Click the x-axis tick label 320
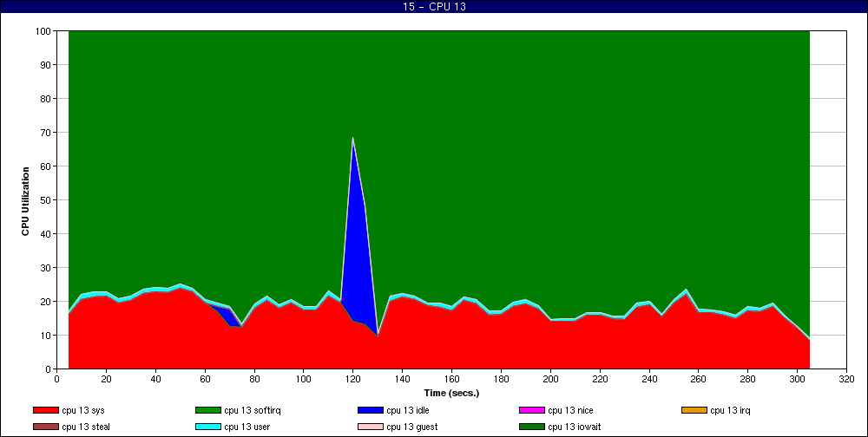Viewport: 868px width, 437px height. [x=846, y=380]
